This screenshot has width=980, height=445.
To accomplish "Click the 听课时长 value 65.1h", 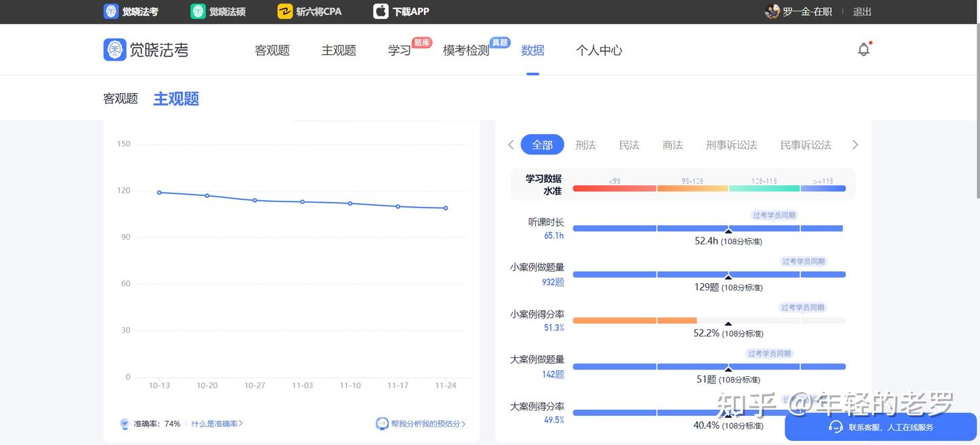I will point(554,235).
